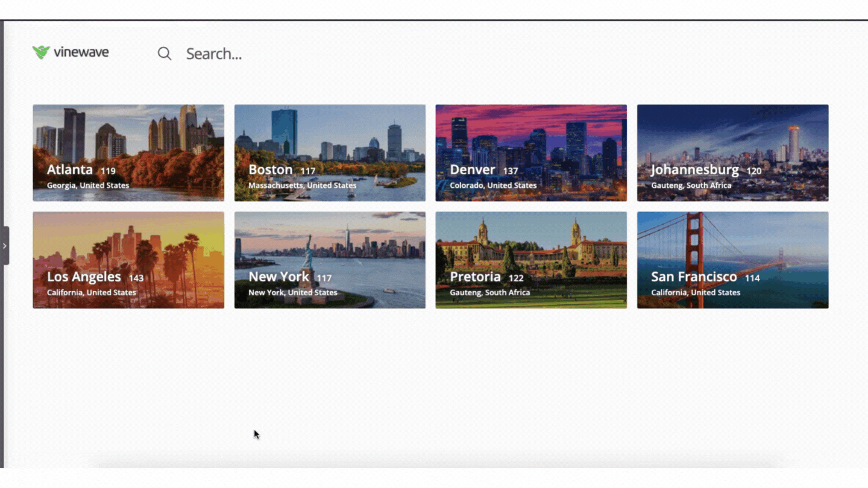
Task: Click the Gauteng, South Africa text under Pretoria
Action: [x=490, y=293]
